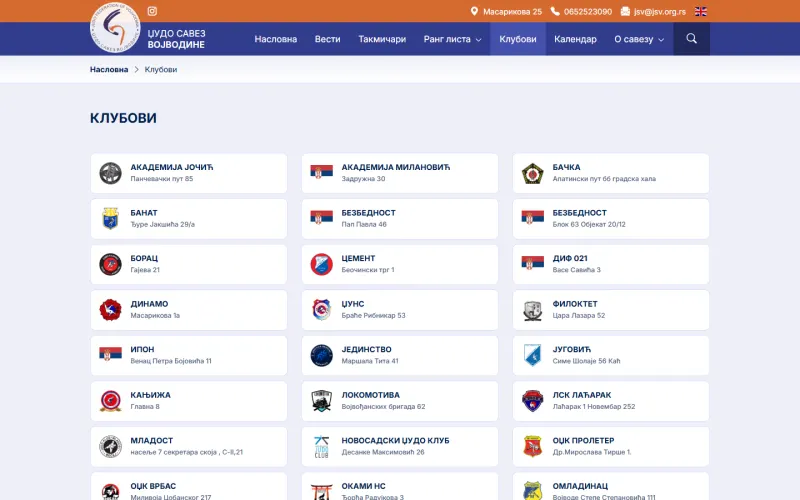Click the envelope icon by jsv@jsv.org.rs

(625, 11)
